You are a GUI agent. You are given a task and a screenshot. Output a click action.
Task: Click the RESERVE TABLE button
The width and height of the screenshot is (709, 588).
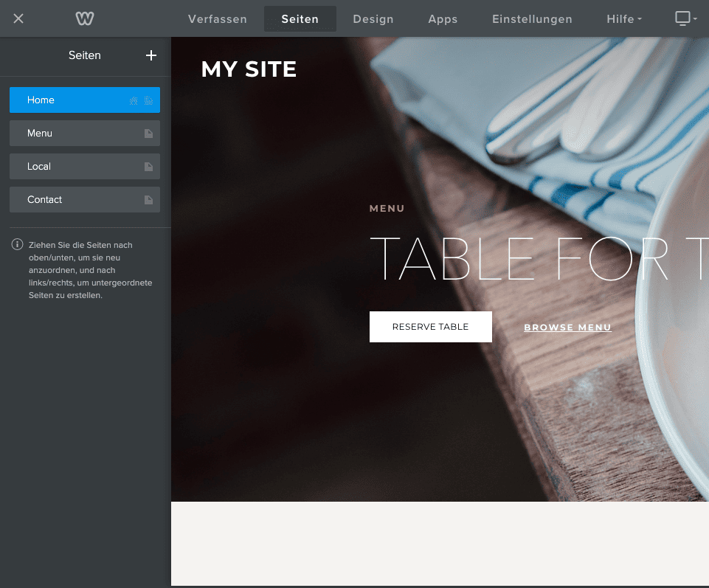(430, 327)
